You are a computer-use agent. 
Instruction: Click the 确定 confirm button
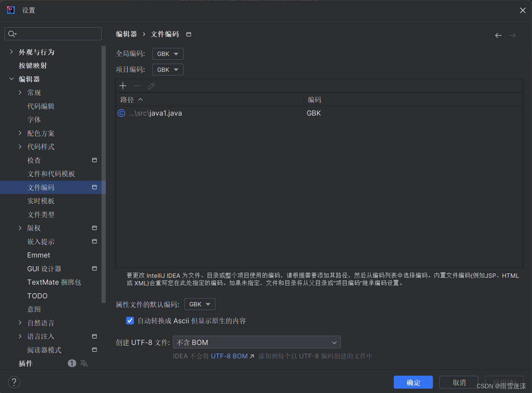pos(413,382)
